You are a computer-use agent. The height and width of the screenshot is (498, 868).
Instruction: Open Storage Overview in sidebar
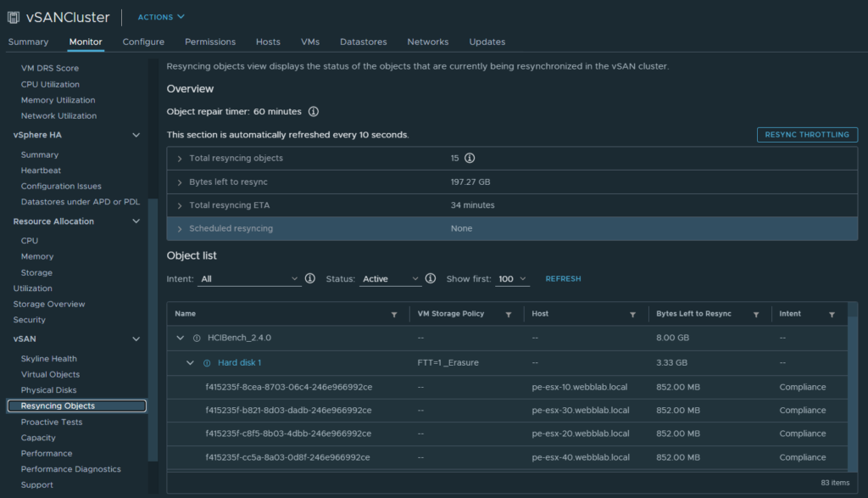pos(49,304)
